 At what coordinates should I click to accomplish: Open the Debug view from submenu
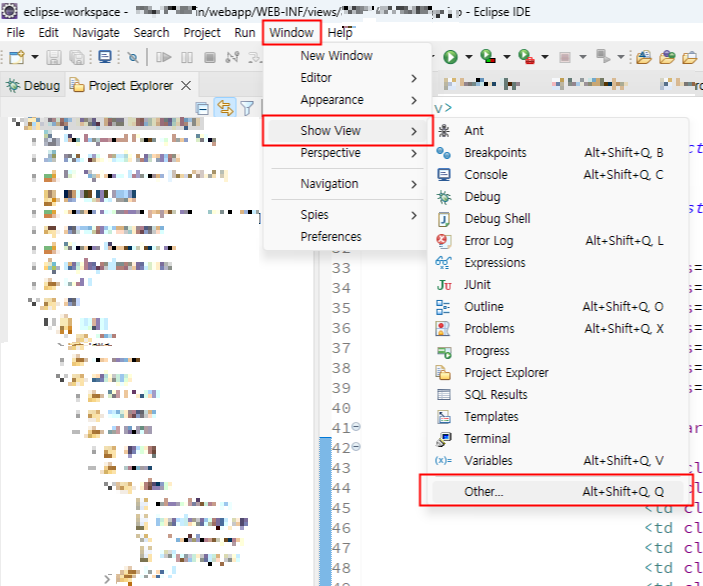[558, 196]
